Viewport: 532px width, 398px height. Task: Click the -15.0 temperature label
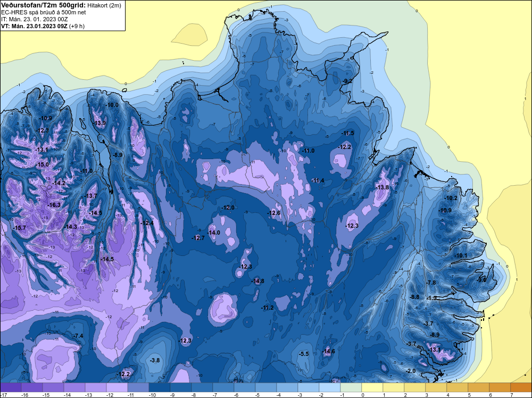tap(43, 164)
